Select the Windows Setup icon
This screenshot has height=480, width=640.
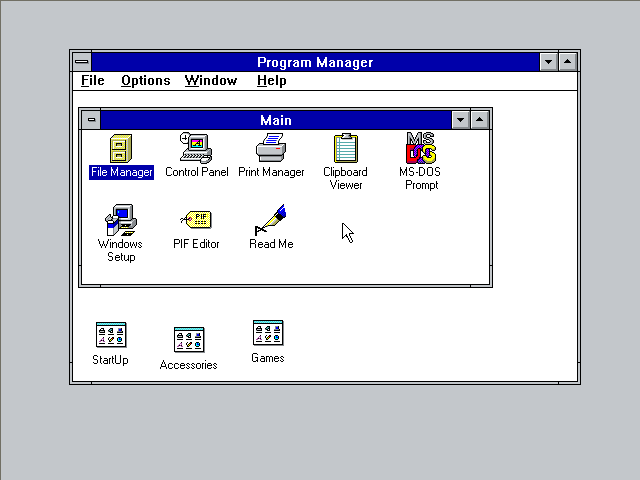(x=121, y=220)
